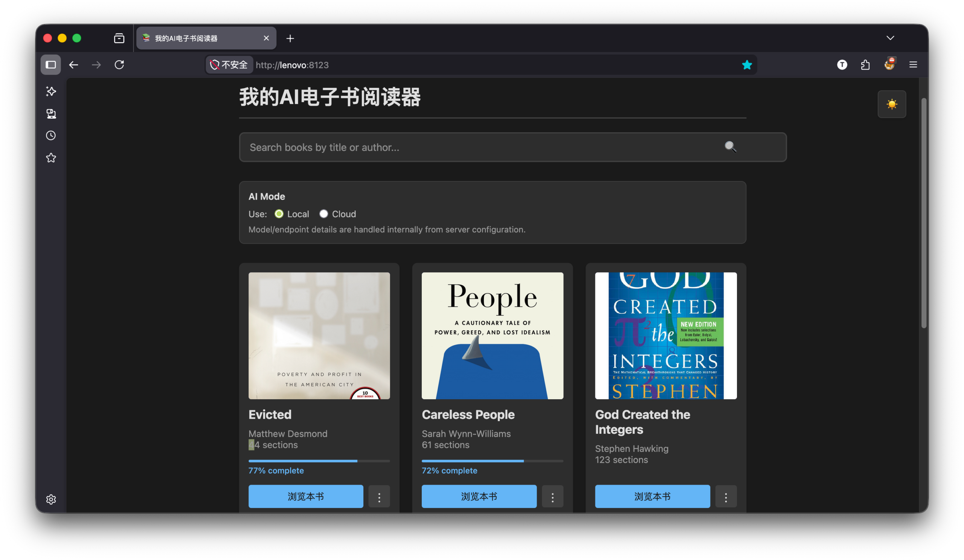Image resolution: width=964 pixels, height=560 pixels.
Task: Click the Evicted progress bar
Action: pyautogui.click(x=319, y=461)
